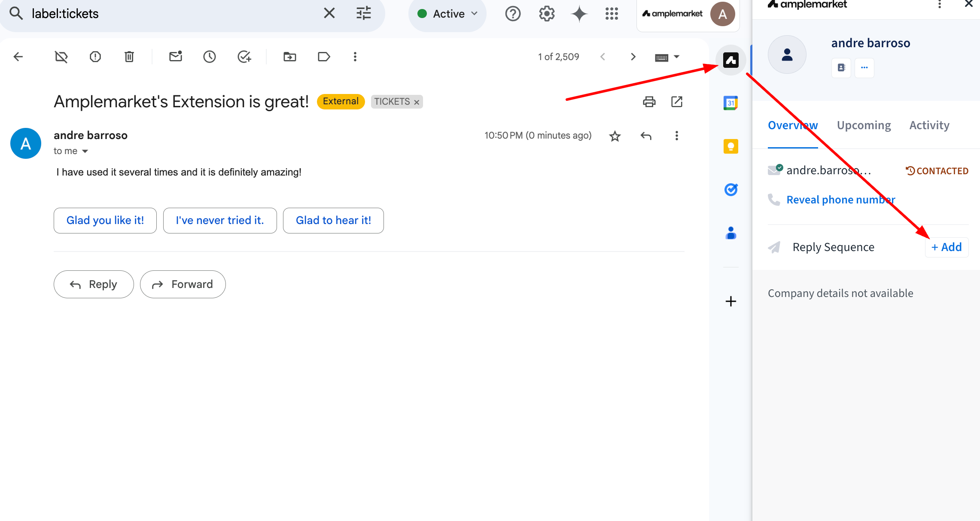Open input tools keyboard dropdown
Viewport: 980px width, 521px height.
pos(667,57)
